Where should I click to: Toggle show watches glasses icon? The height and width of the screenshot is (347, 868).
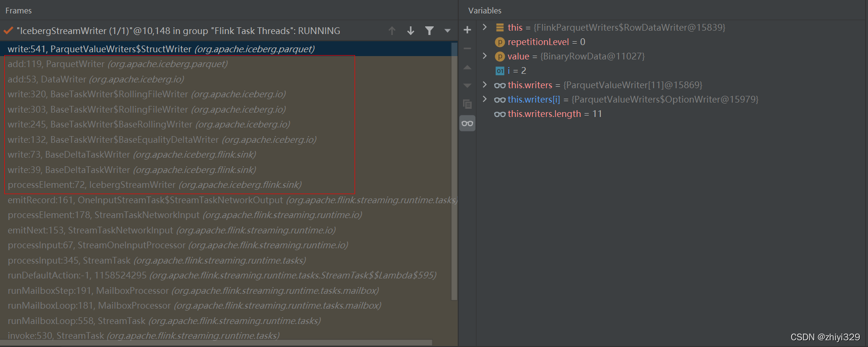point(467,123)
